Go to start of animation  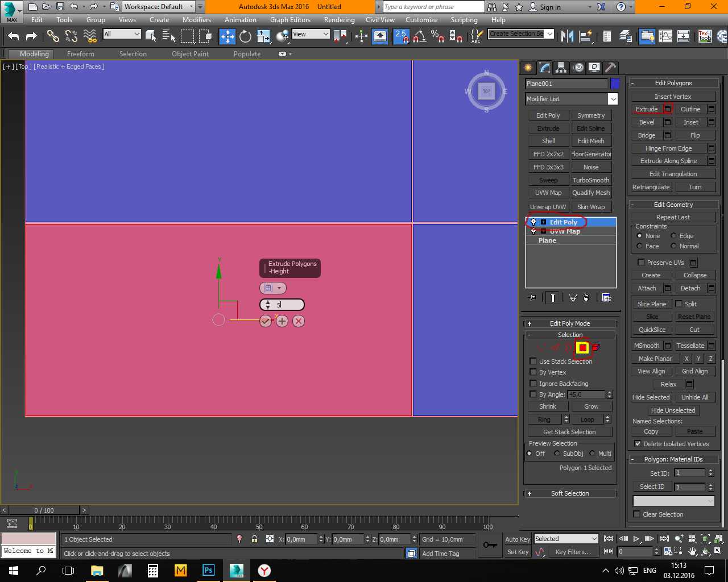(609, 539)
